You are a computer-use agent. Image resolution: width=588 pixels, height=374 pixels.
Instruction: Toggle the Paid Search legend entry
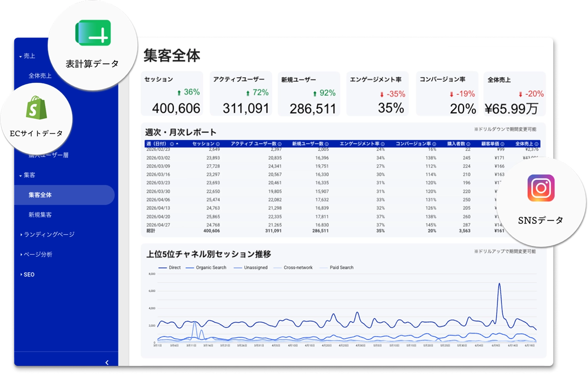point(336,268)
